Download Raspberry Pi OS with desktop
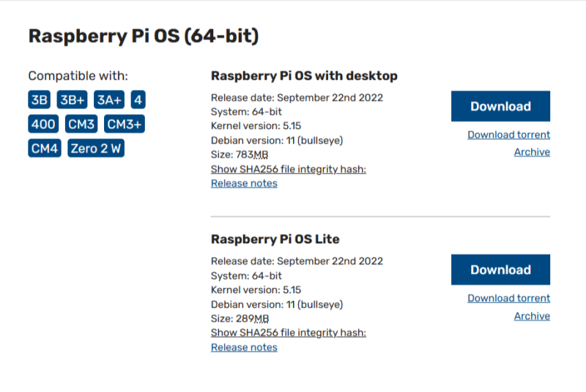 tap(500, 106)
